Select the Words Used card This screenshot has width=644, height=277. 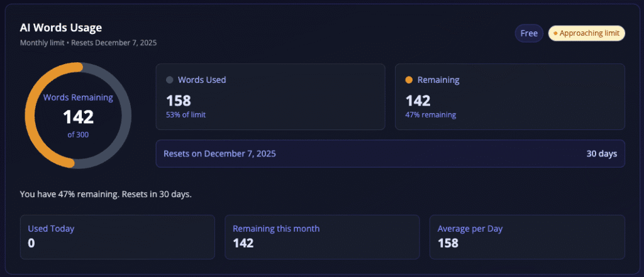[x=270, y=97]
